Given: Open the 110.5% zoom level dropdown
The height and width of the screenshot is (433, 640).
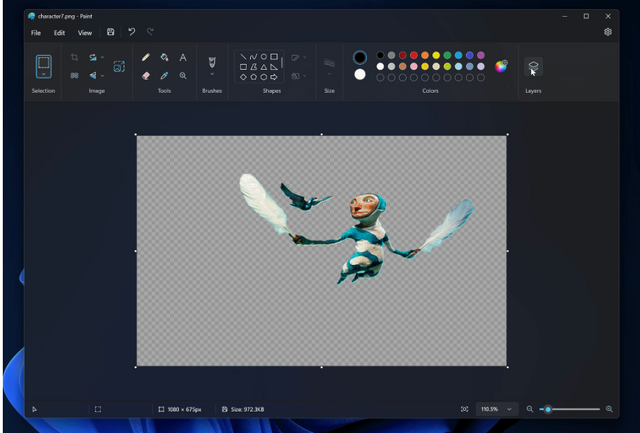Looking at the screenshot, I should [x=497, y=409].
